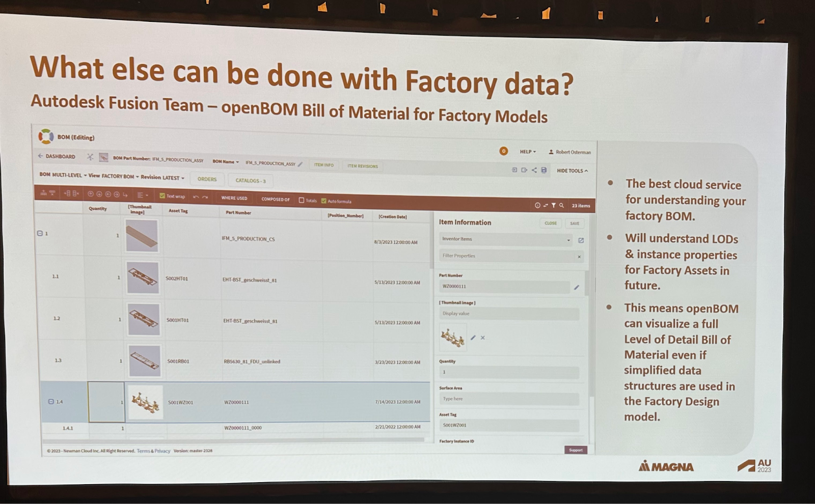Click the filter funnel icon

pos(554,205)
